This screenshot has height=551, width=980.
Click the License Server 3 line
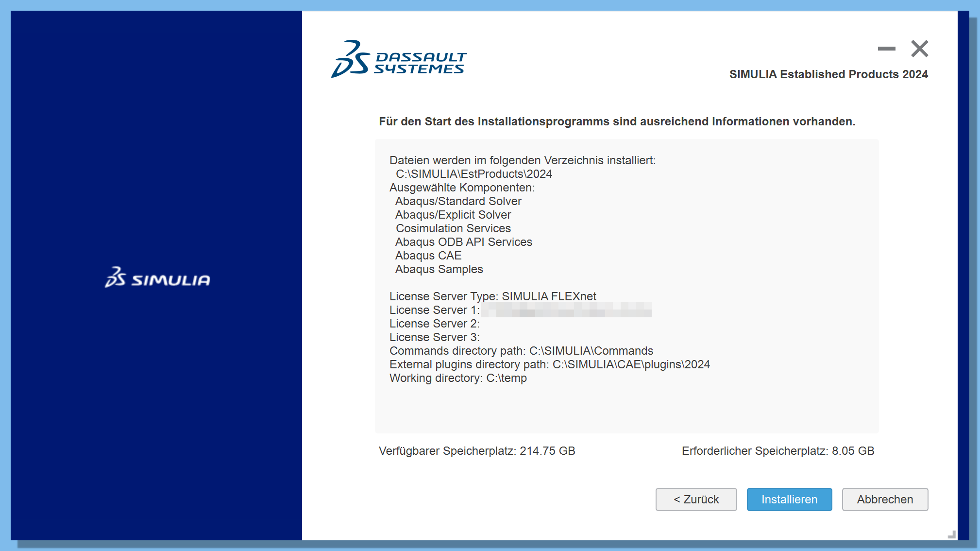[x=434, y=337]
